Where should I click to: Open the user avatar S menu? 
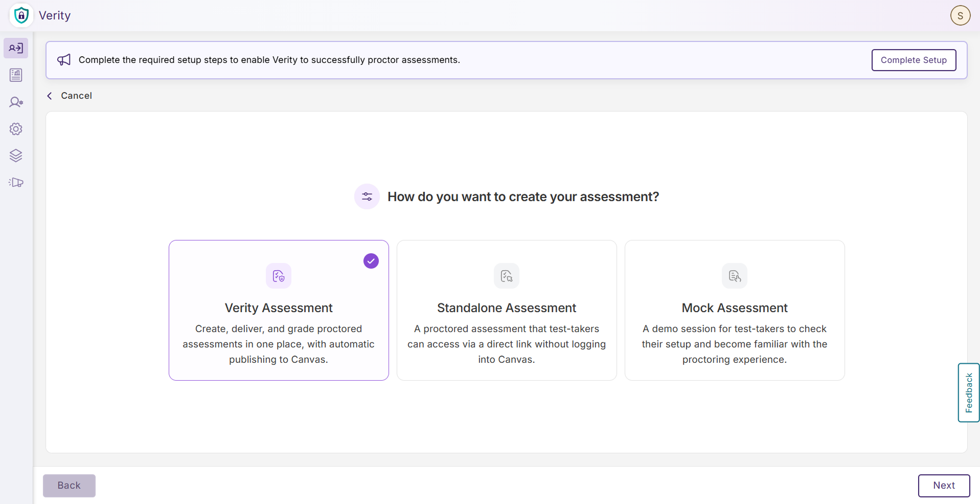click(x=960, y=15)
